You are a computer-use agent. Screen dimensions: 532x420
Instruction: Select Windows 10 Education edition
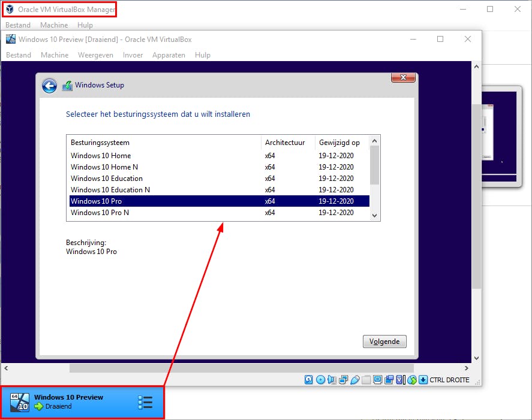(x=219, y=179)
